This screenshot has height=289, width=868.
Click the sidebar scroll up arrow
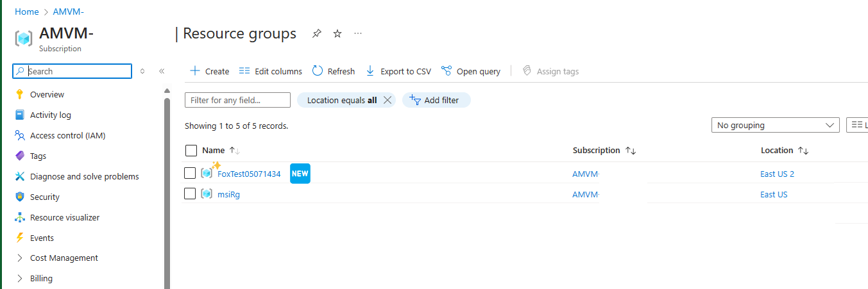click(167, 90)
